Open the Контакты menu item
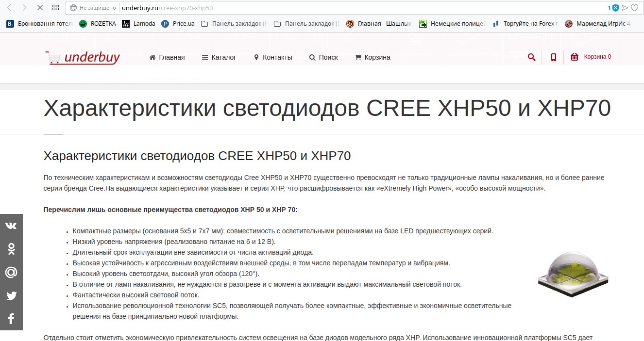Screen dimensions: 644x341 (273, 57)
